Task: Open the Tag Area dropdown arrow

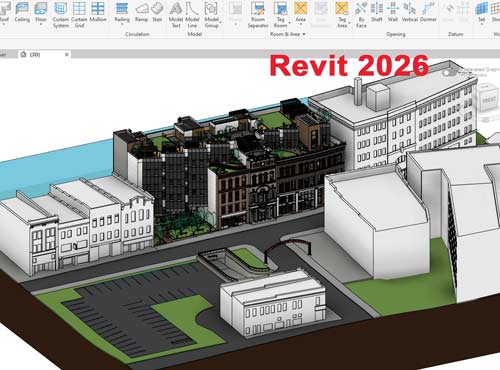Action: point(350,23)
